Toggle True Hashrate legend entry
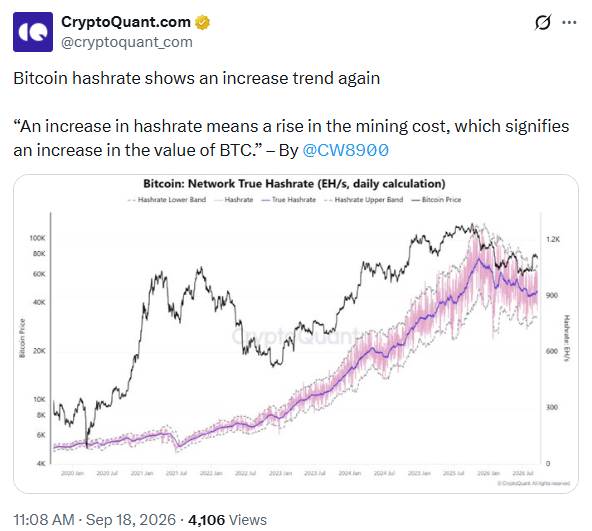 pos(289,199)
